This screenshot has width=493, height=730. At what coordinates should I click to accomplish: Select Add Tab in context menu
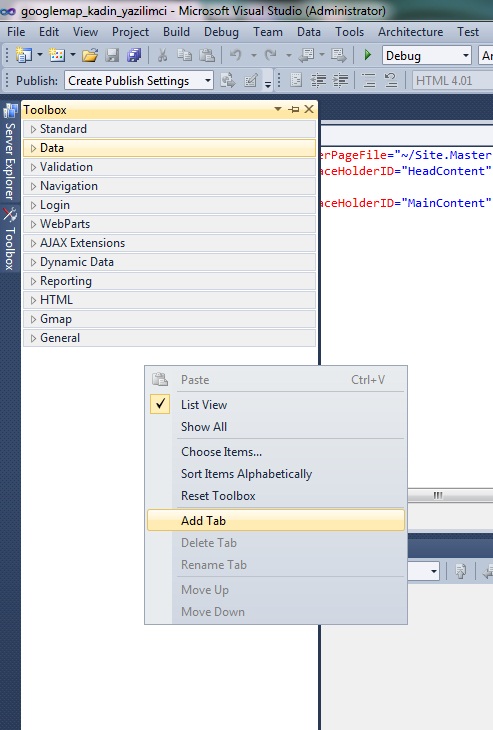276,520
